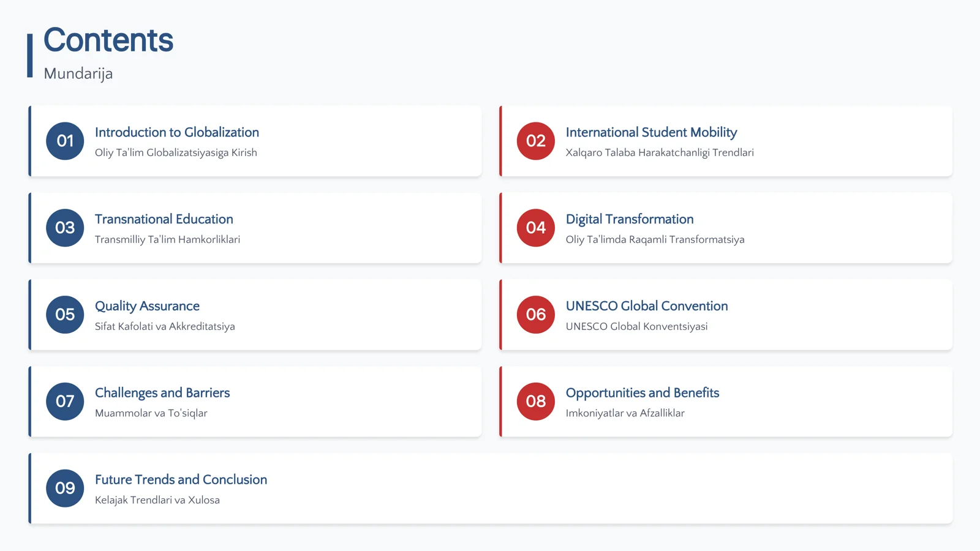980x551 pixels.
Task: Open International Student Mobility heading
Action: coord(651,132)
